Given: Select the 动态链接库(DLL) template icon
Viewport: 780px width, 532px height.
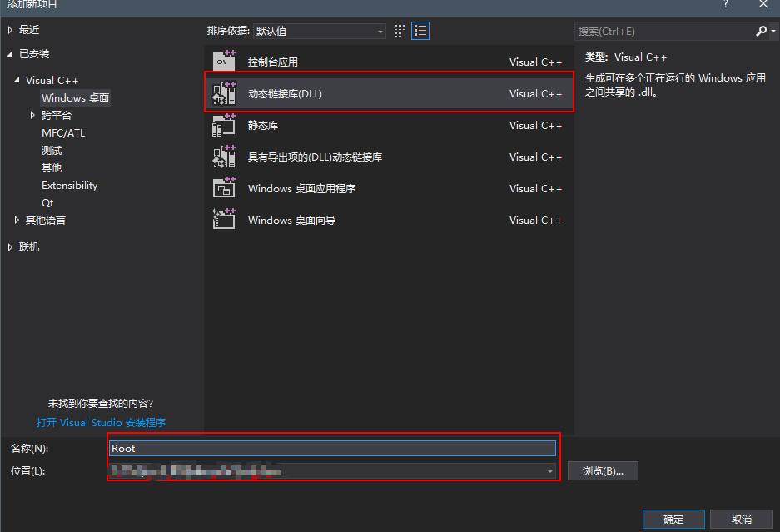Looking at the screenshot, I should (223, 92).
